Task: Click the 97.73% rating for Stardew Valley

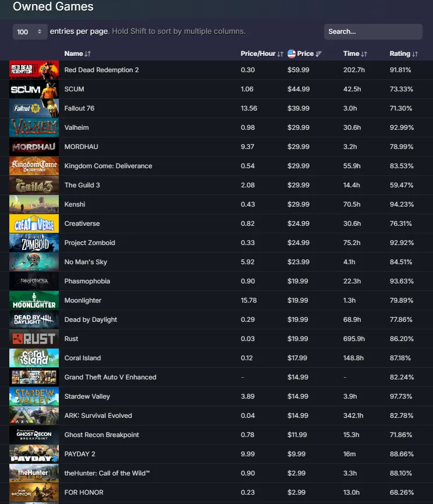Action: 401,396
